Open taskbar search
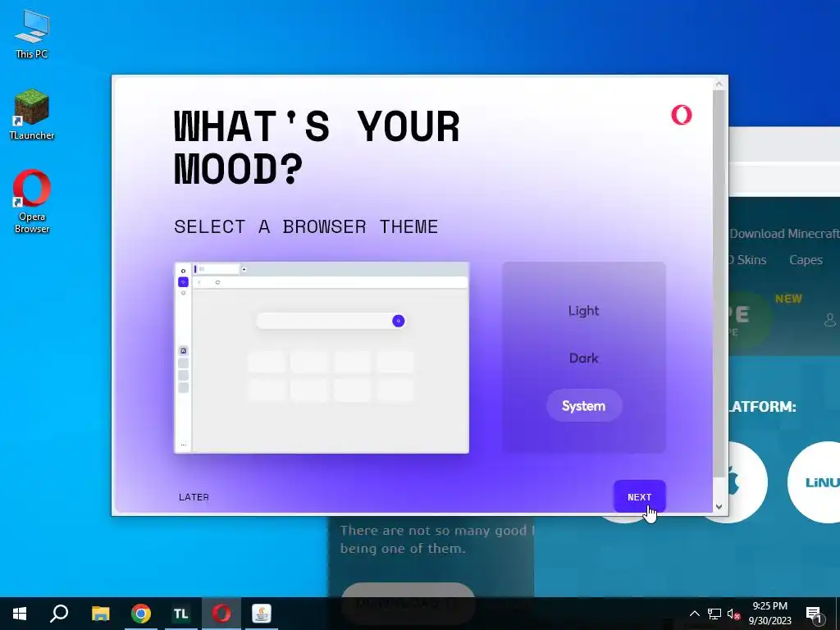840x630 pixels. [x=59, y=614]
